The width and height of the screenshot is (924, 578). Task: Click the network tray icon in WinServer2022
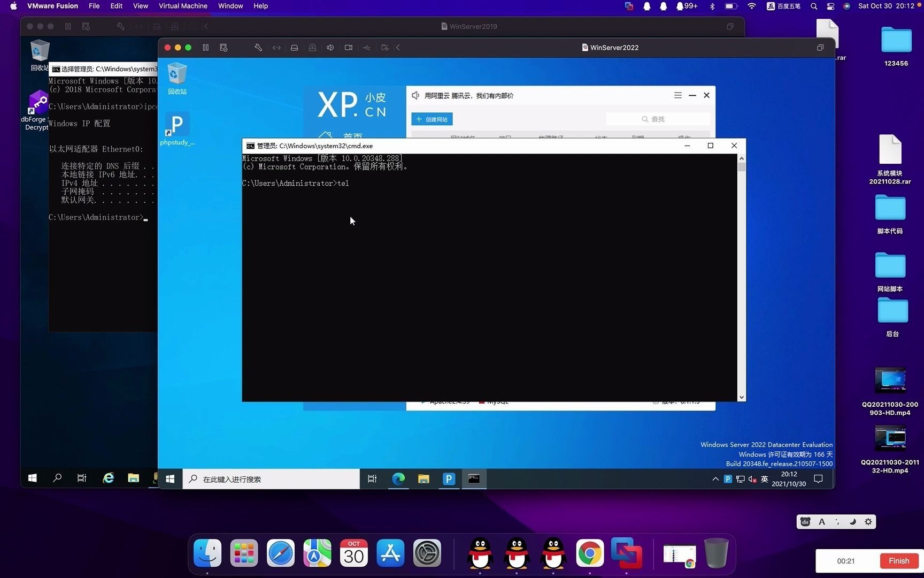pyautogui.click(x=740, y=479)
